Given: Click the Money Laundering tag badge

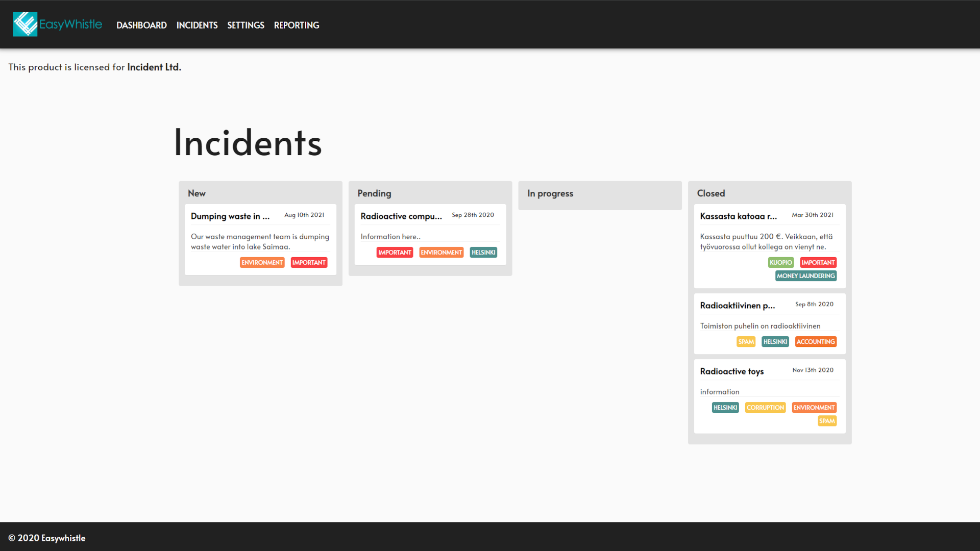Looking at the screenshot, I should pyautogui.click(x=806, y=276).
